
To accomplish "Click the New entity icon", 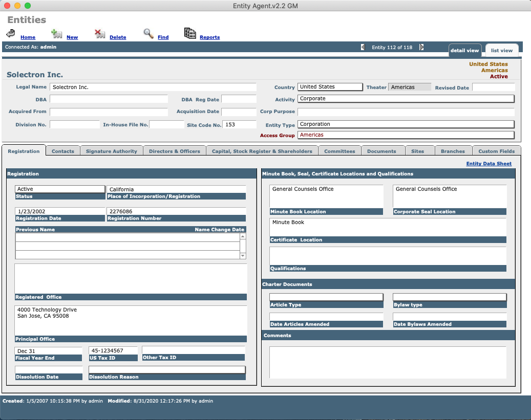I will (x=57, y=34).
